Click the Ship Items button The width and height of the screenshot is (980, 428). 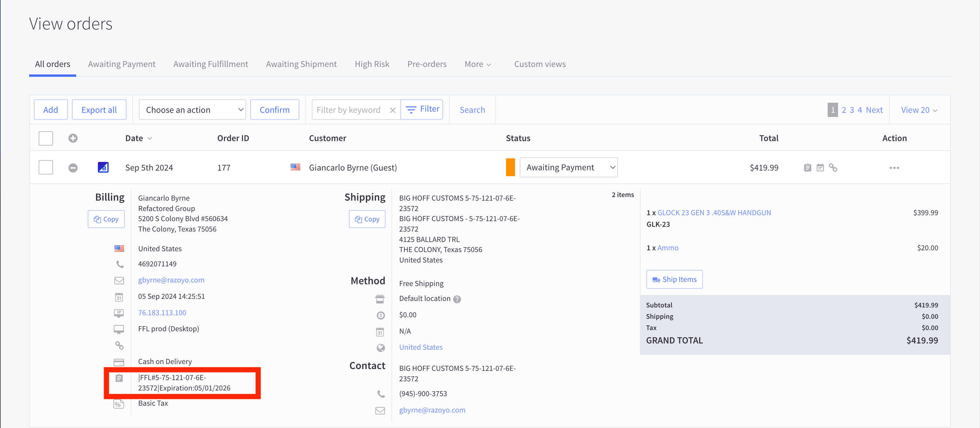click(674, 279)
